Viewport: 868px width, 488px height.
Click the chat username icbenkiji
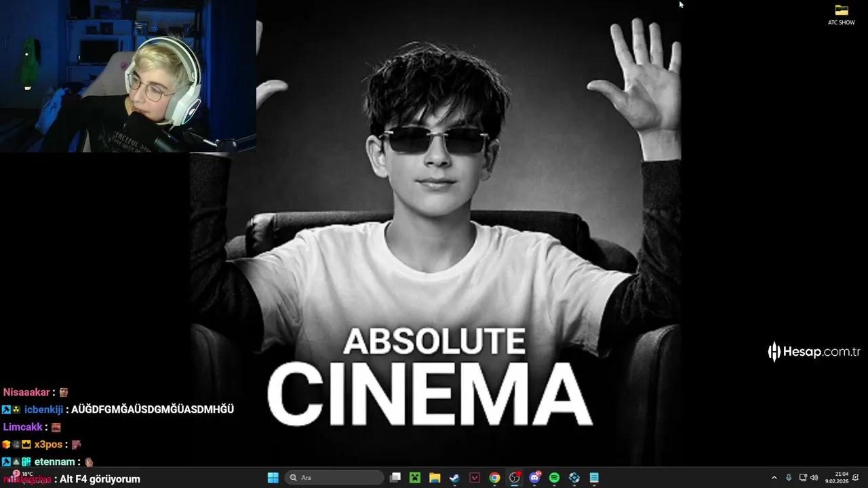pos(43,409)
